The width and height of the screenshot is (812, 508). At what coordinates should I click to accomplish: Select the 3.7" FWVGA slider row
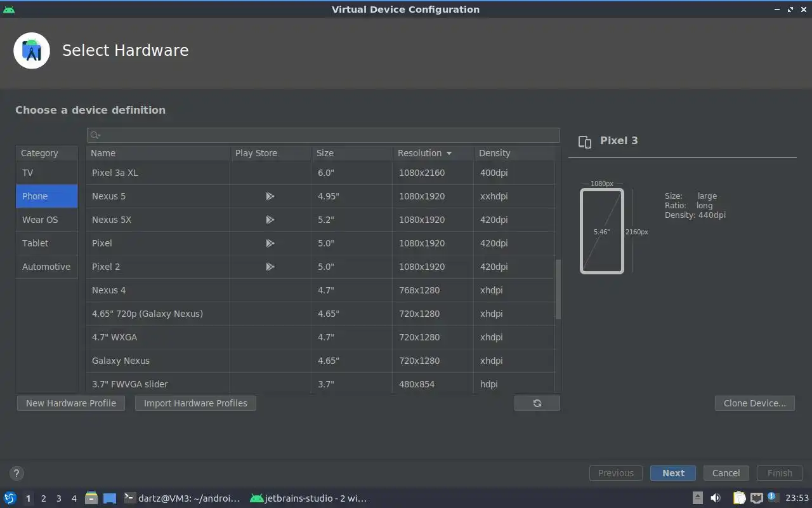[x=320, y=384]
